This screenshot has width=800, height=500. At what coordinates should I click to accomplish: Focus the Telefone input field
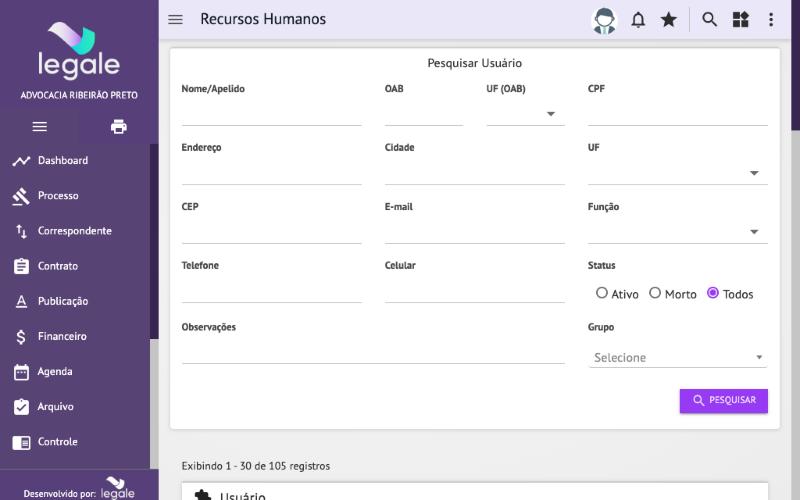point(271,291)
